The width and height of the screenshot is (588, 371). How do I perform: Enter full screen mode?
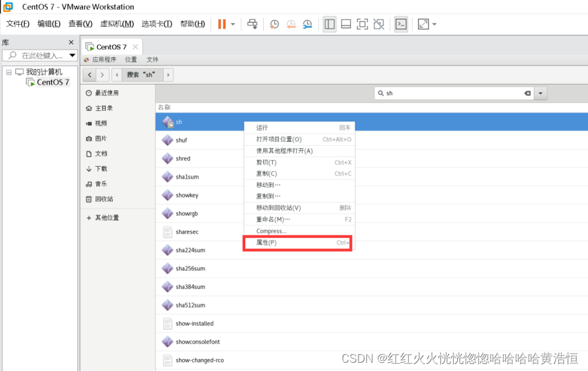[x=362, y=24]
